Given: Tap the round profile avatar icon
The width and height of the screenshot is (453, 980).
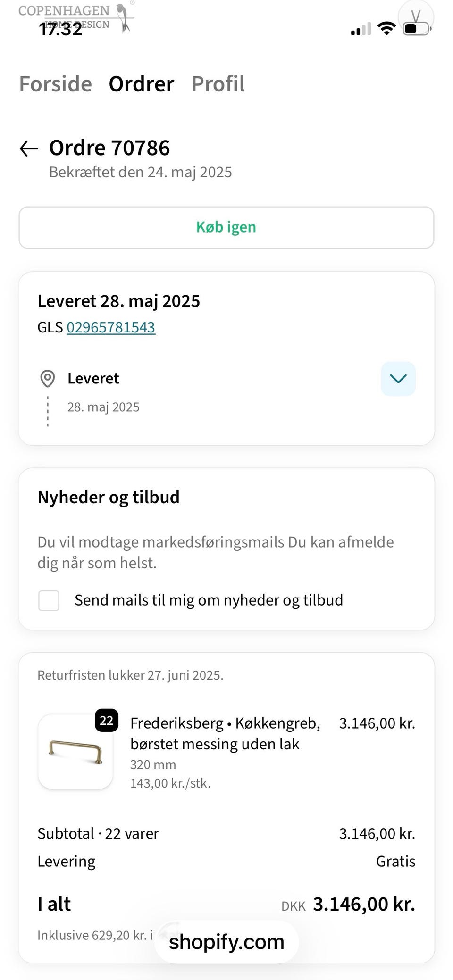Looking at the screenshot, I should [416, 17].
